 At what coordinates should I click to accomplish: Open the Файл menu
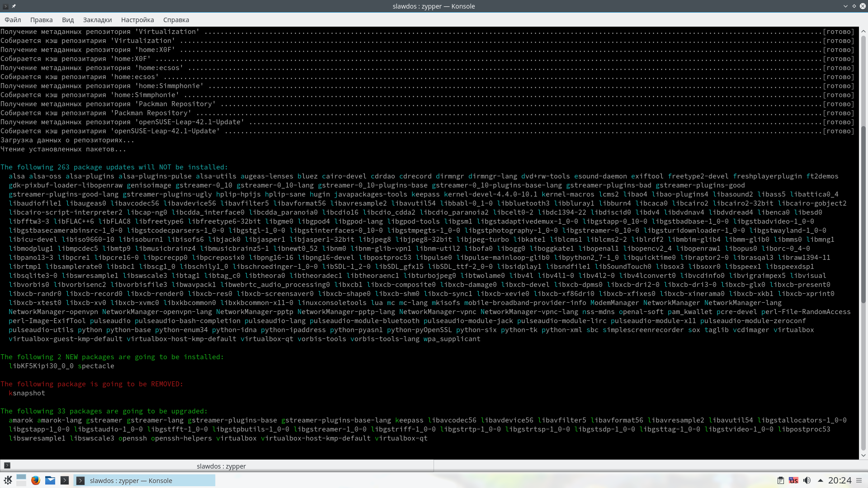click(13, 20)
